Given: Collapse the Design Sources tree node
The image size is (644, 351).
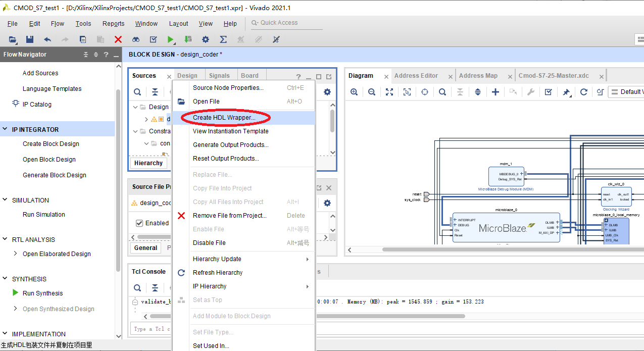Looking at the screenshot, I should (x=135, y=107).
